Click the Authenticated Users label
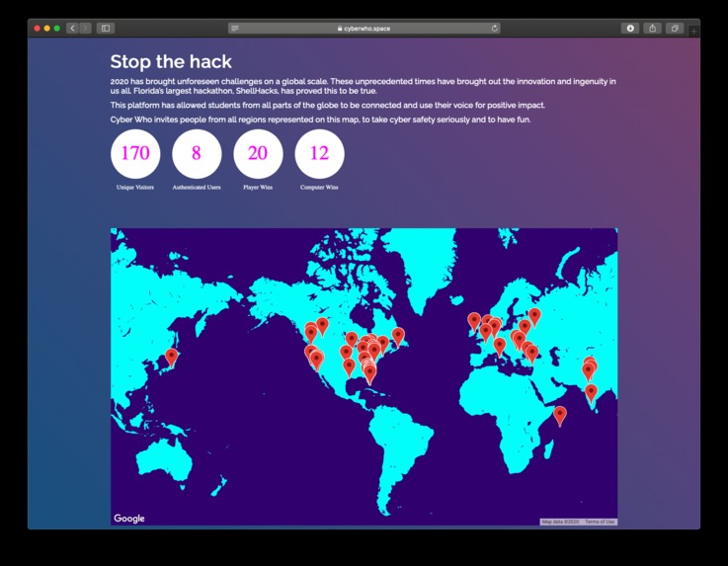This screenshot has width=728, height=566. [197, 187]
